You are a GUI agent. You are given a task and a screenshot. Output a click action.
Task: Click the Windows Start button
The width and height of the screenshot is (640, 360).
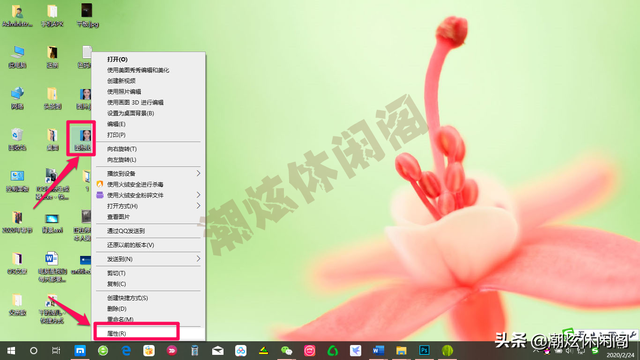pos(11,351)
